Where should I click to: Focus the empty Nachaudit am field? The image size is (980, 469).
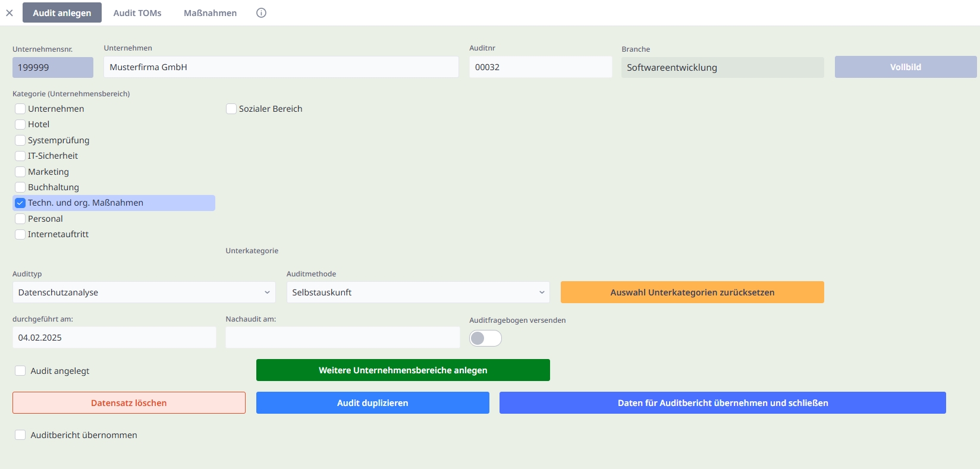tap(343, 338)
